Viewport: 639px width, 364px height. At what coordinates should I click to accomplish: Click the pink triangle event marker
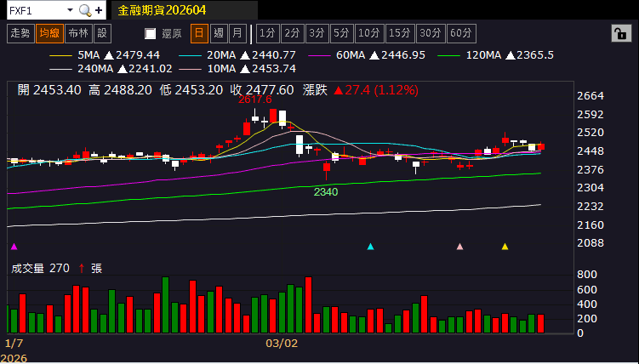[x=459, y=247]
